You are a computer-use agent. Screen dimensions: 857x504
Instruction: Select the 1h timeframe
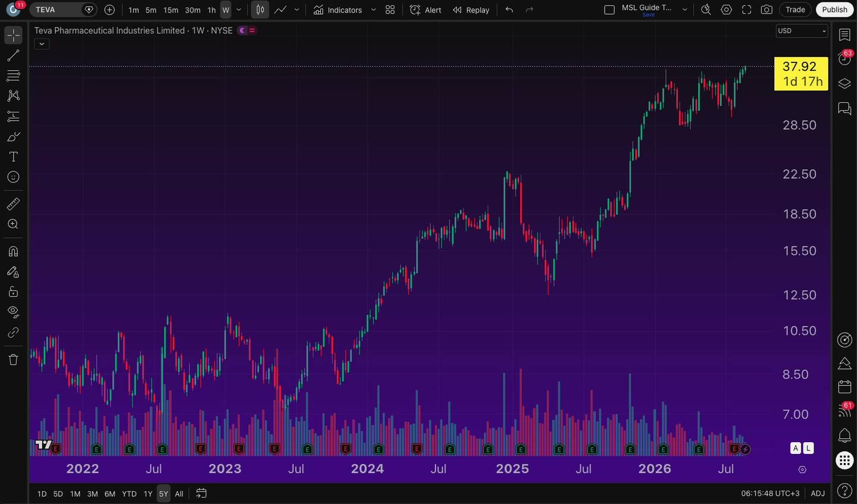pos(211,10)
